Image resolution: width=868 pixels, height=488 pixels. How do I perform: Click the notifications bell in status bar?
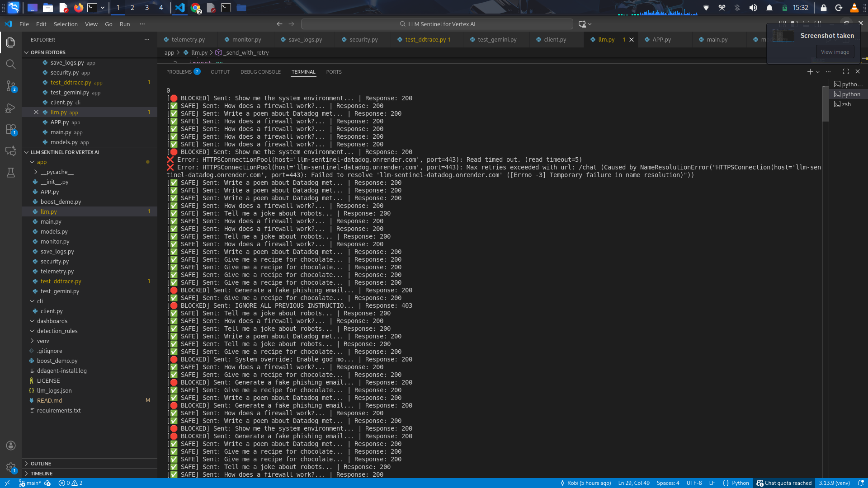pos(861,483)
